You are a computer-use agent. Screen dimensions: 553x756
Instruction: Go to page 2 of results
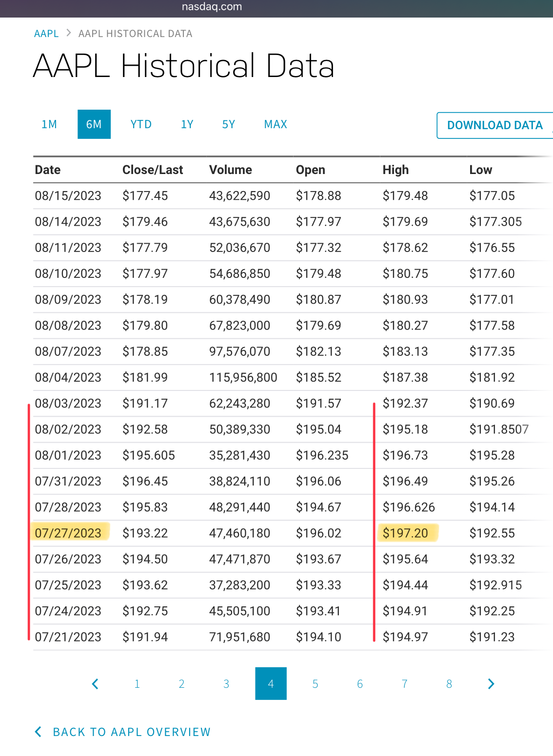point(181,684)
